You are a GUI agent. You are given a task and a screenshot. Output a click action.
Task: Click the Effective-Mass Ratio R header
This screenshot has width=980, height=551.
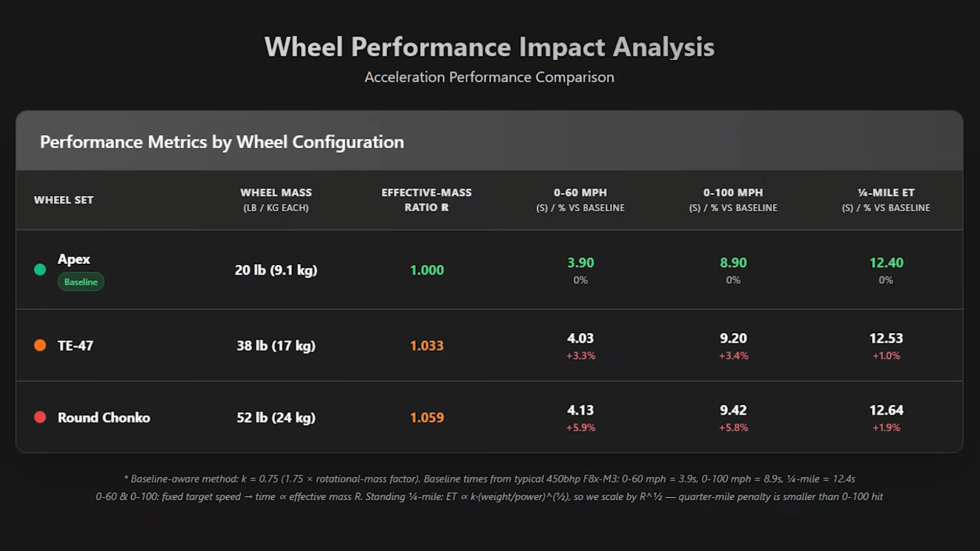[426, 199]
